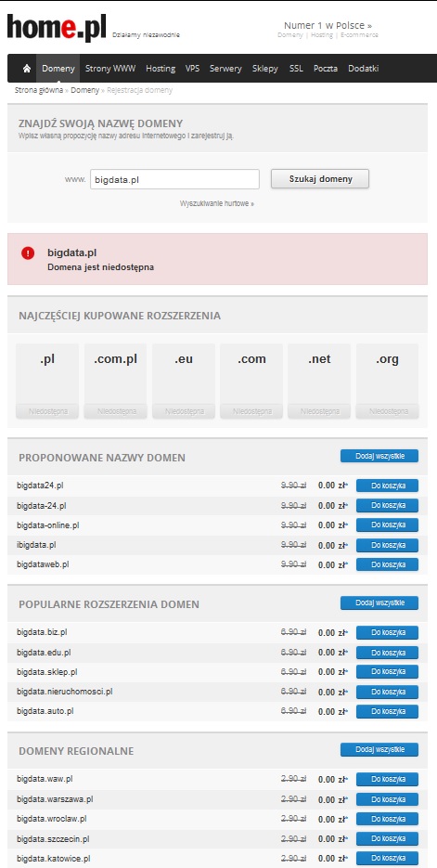The image size is (437, 868).
Task: Click the Szukaj domeny button
Action: click(x=320, y=179)
